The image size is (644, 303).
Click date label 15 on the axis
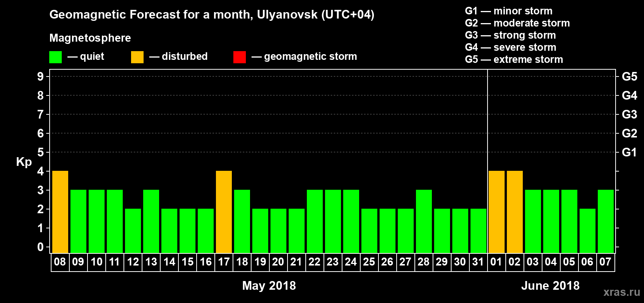click(x=187, y=262)
